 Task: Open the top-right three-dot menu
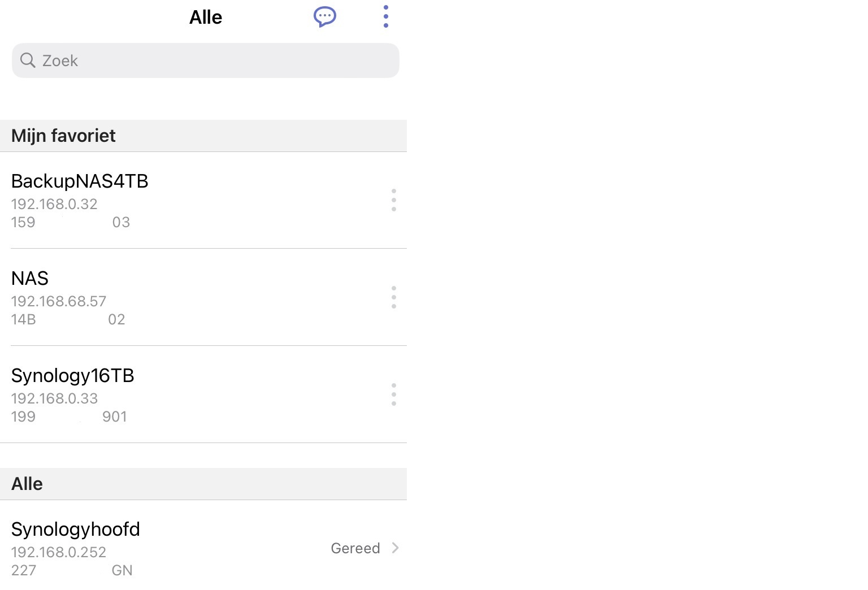tap(386, 16)
